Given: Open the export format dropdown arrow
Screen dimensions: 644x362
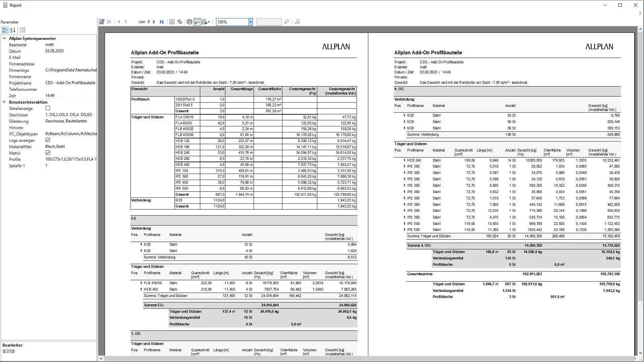Looking at the screenshot, I should [x=209, y=21].
